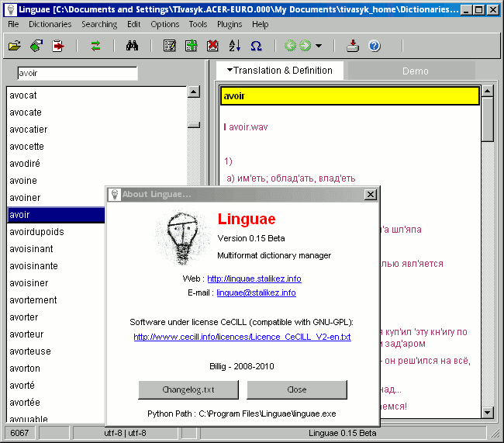Open the Edit menu
This screenshot has width=504, height=443.
tap(133, 24)
